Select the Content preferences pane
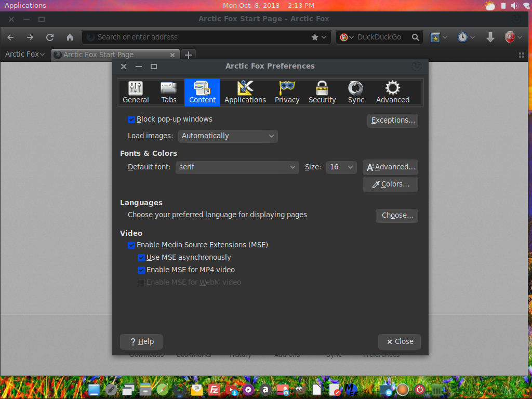Viewport: 532px width, 399px height. point(202,92)
